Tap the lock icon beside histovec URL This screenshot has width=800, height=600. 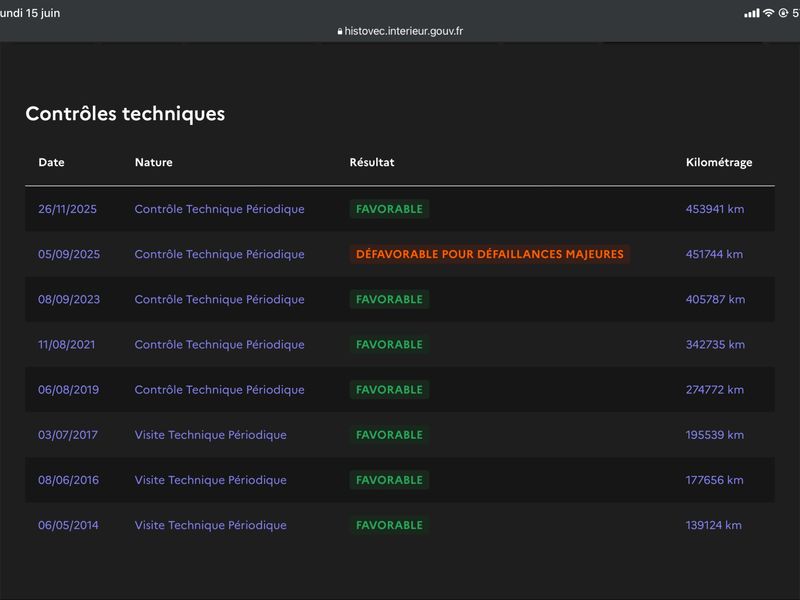click(340, 31)
